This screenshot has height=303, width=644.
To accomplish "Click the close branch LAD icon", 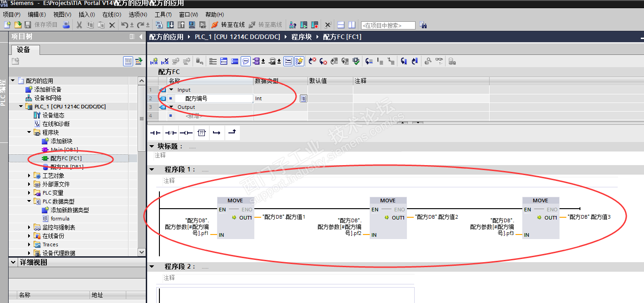I will (x=232, y=133).
